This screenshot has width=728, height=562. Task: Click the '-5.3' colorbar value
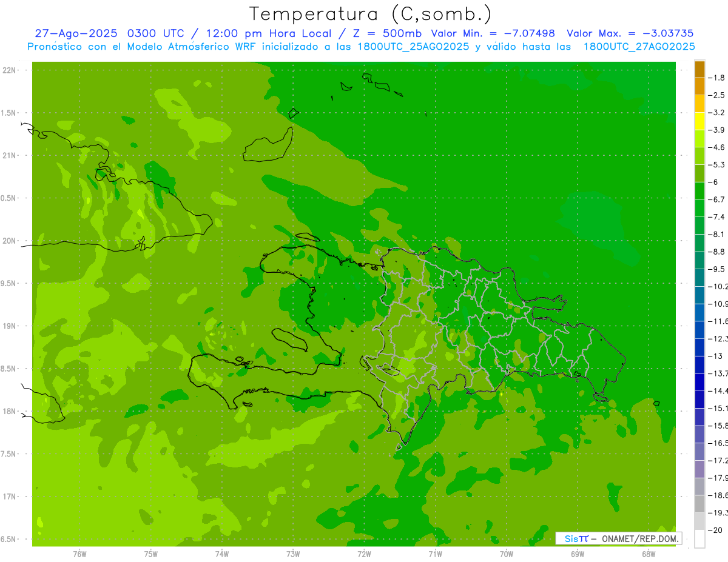(x=717, y=164)
